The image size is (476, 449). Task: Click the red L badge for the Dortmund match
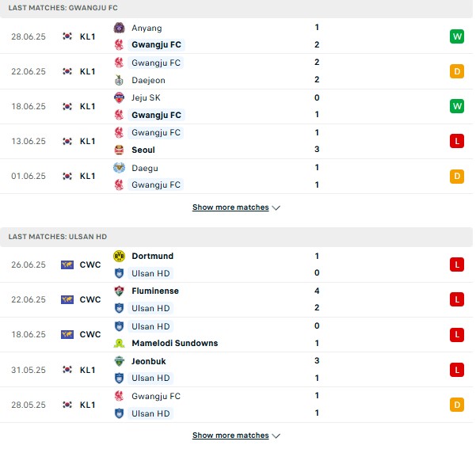coord(457,264)
